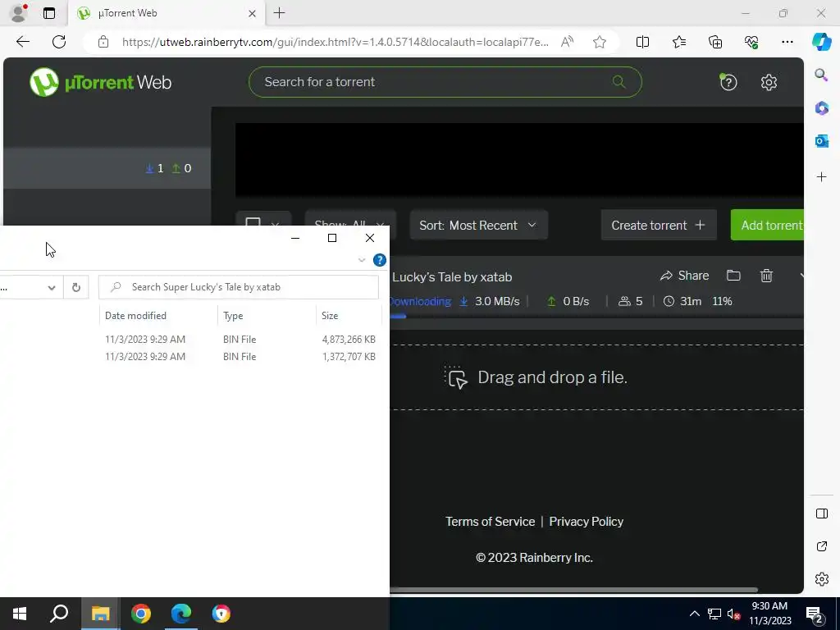Open Edge sidebar settings gear
840x630 pixels.
click(x=821, y=579)
